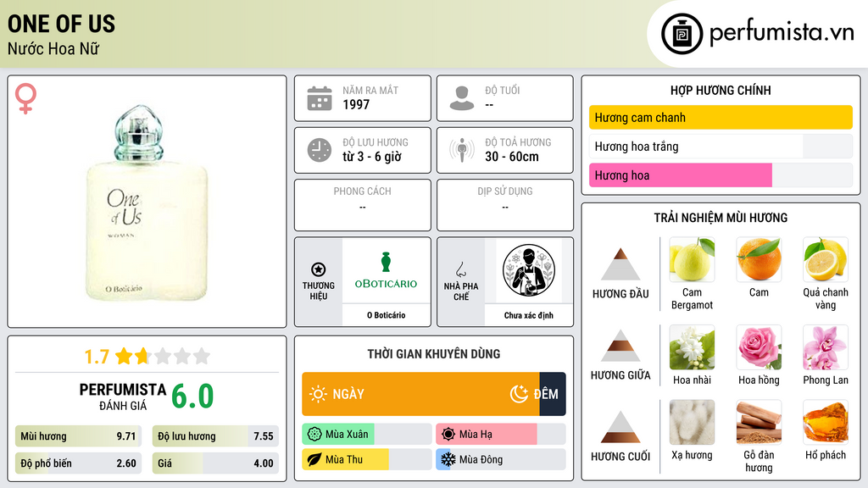The height and width of the screenshot is (488, 868).
Task: Click the ONE OF US title
Action: [x=61, y=24]
